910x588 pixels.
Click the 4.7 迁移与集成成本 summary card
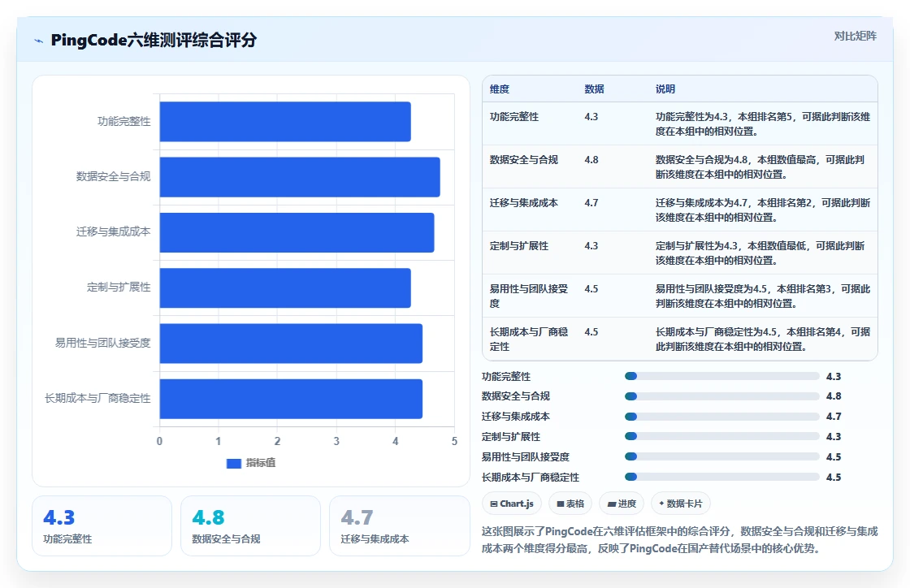pyautogui.click(x=399, y=526)
